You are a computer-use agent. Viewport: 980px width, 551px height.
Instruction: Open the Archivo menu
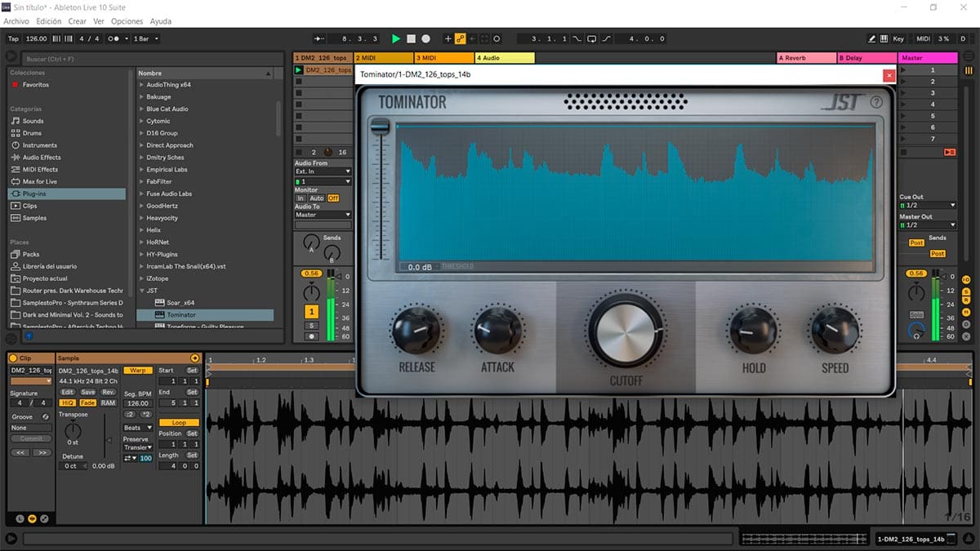tap(16, 21)
